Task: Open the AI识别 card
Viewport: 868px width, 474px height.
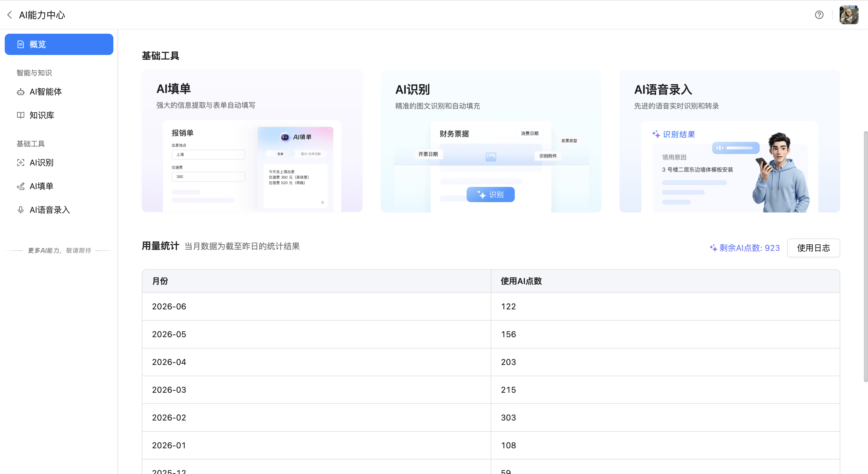Action: click(x=491, y=141)
